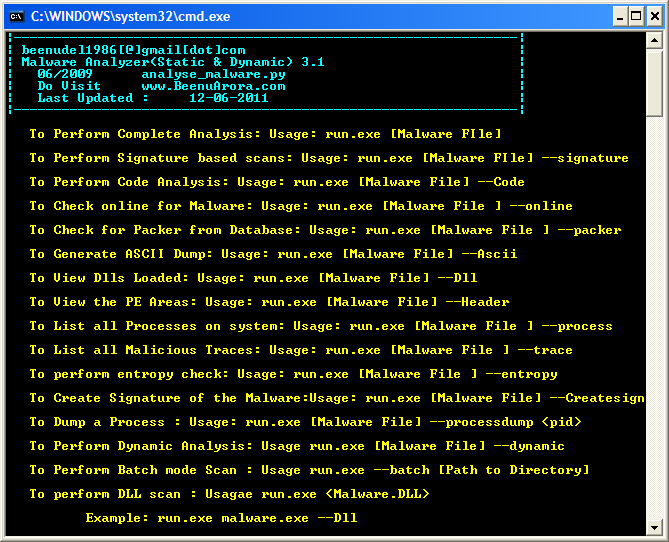Click the email 'beenudel1986[@]gmail[dot]com'
669x542 pixels.
[x=134, y=50]
